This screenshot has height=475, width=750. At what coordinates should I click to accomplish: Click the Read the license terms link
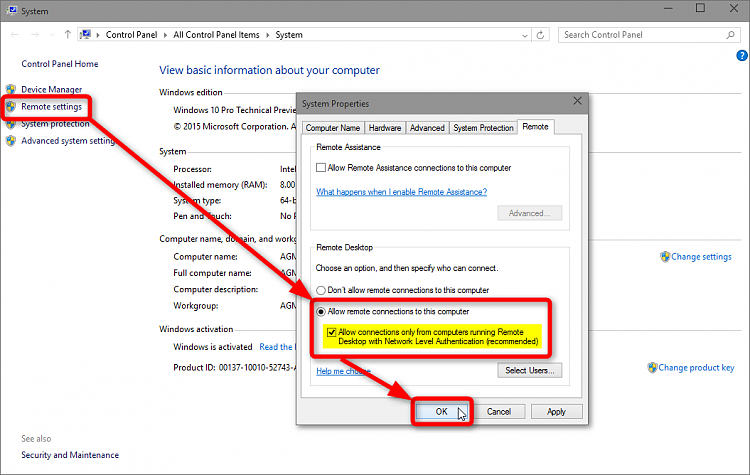tap(277, 347)
